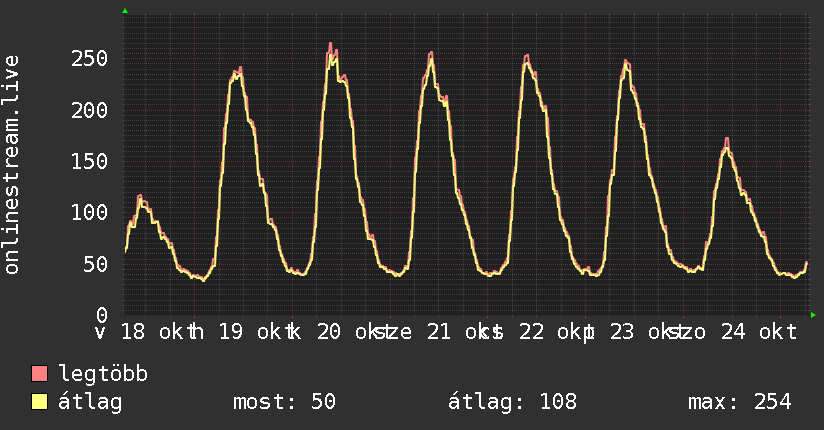Select the átlag legend label beside yellow swatch
This screenshot has height=430, width=824.
pos(90,402)
